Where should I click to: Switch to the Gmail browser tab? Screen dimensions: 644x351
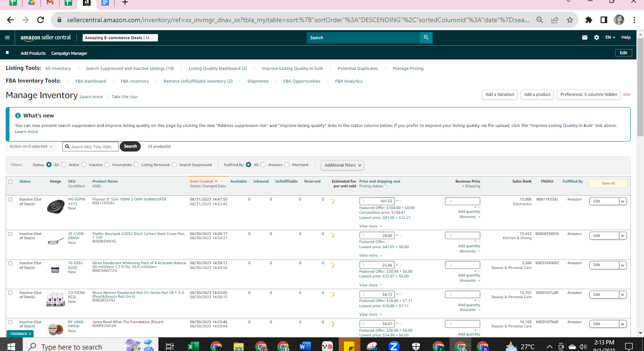(50, 2)
